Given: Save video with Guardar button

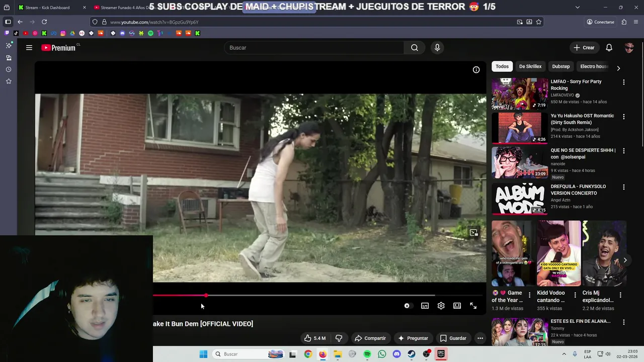Looking at the screenshot, I should click(x=453, y=338).
